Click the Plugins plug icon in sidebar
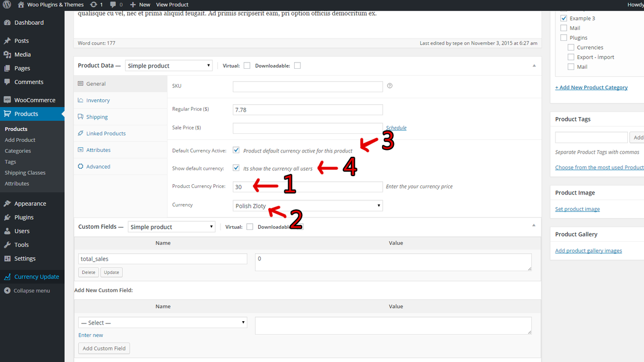This screenshot has height=362, width=644. [8, 218]
